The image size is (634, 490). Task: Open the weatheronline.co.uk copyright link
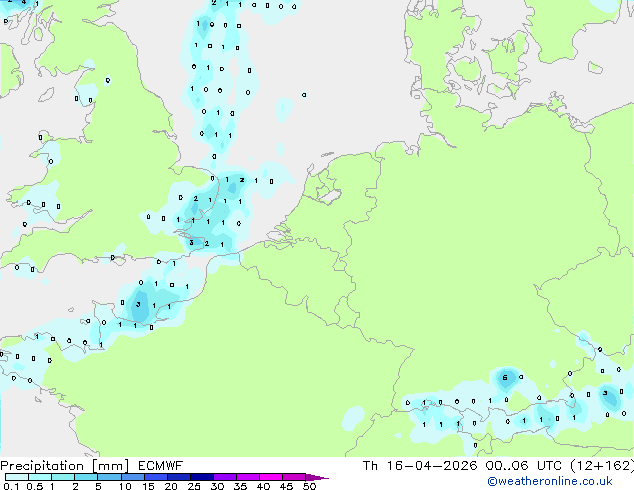coord(550,481)
